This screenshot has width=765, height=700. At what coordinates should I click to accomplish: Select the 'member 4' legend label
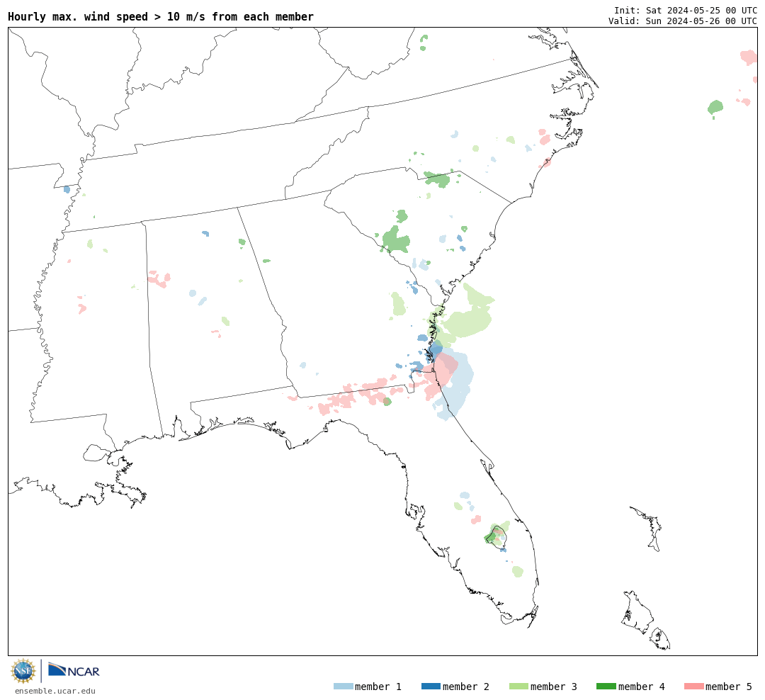point(642,687)
